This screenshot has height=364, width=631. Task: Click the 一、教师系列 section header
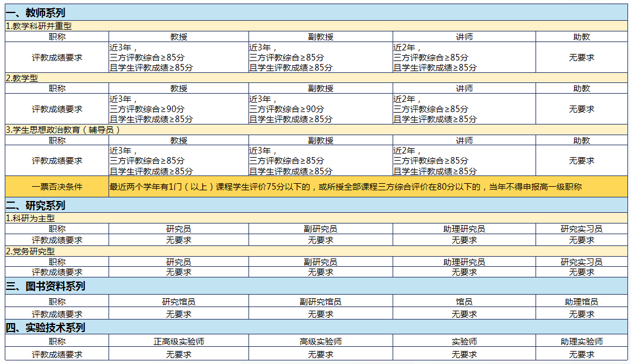coord(36,12)
